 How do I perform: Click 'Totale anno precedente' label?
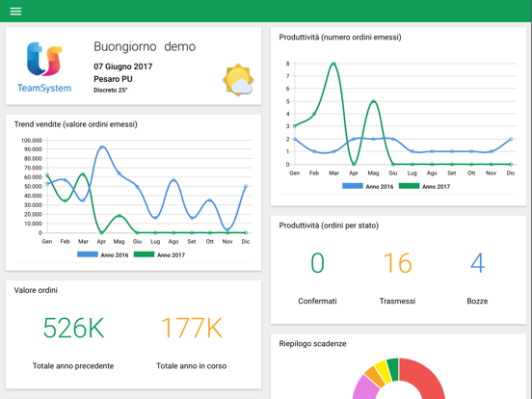click(x=73, y=366)
